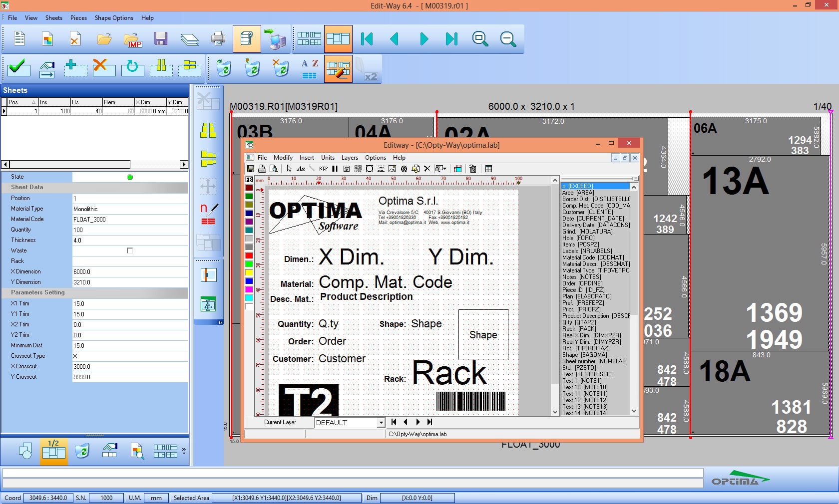839x504 pixels.
Task: Save label in Editway with black floppy icon
Action: [251, 169]
